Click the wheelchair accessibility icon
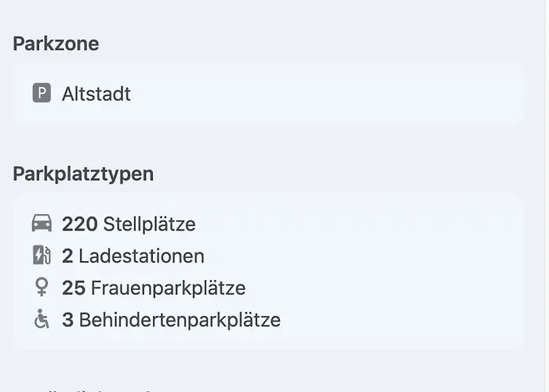This screenshot has width=549, height=392. 42,320
